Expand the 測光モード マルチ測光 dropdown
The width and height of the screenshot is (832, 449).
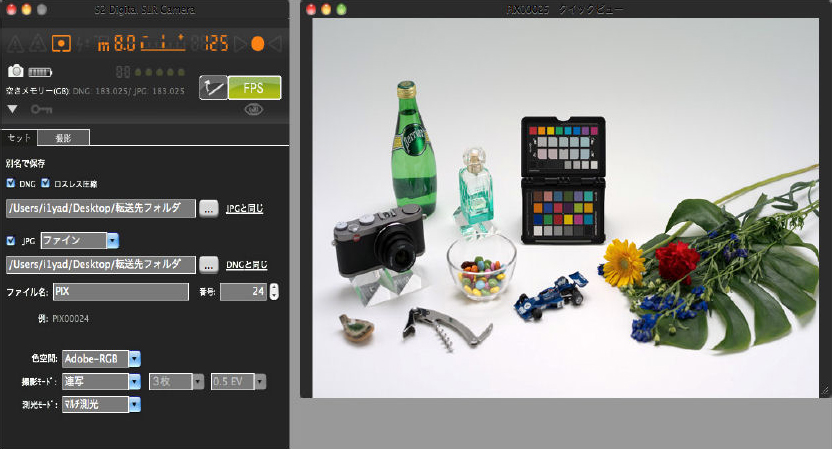(134, 404)
